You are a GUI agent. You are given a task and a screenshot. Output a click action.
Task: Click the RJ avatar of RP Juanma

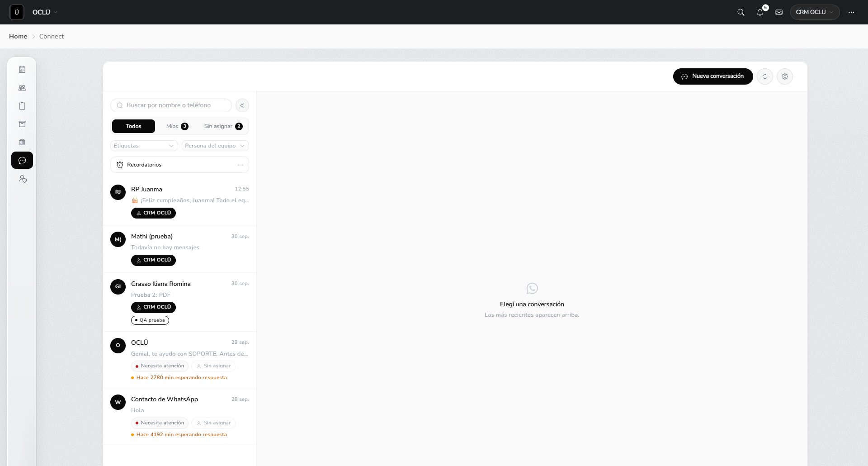(x=118, y=192)
